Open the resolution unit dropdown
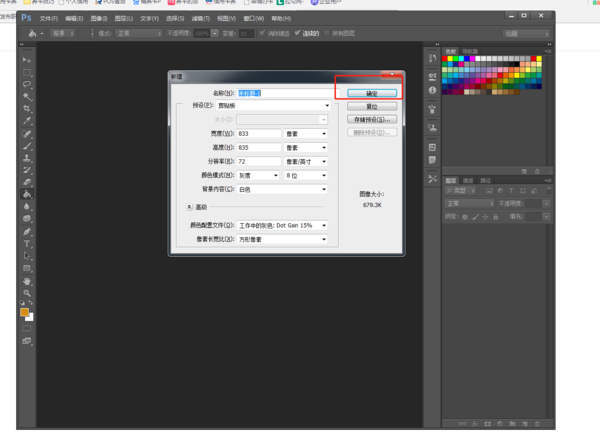Screen dimensions: 600x434 pos(306,162)
